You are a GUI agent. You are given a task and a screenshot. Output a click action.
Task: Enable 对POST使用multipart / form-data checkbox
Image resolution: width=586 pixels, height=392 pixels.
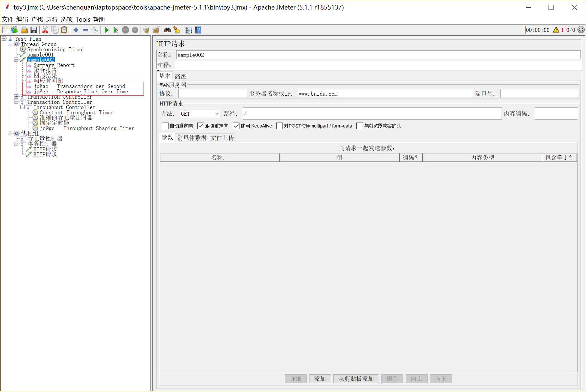tap(280, 126)
